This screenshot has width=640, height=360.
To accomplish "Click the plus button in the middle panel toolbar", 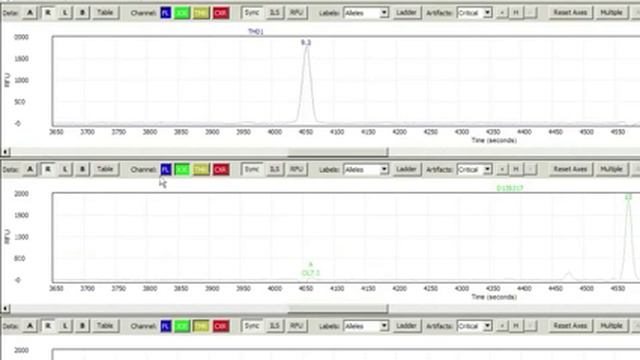I will pyautogui.click(x=502, y=169).
